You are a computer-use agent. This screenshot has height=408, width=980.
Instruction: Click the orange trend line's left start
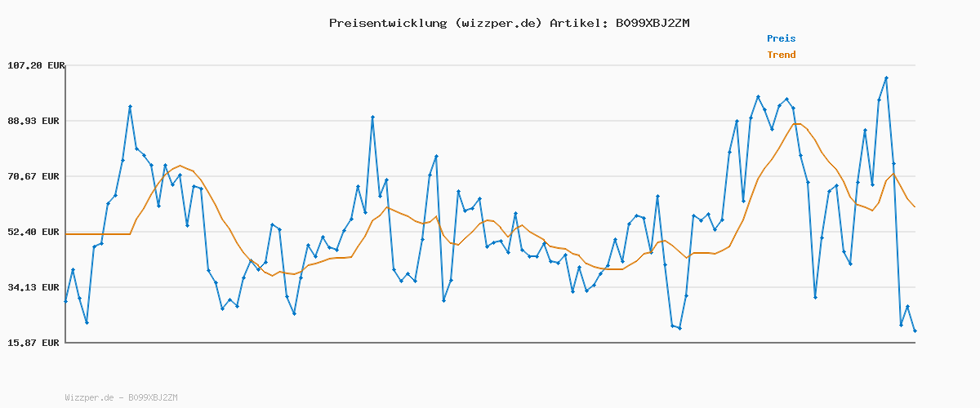point(66,234)
